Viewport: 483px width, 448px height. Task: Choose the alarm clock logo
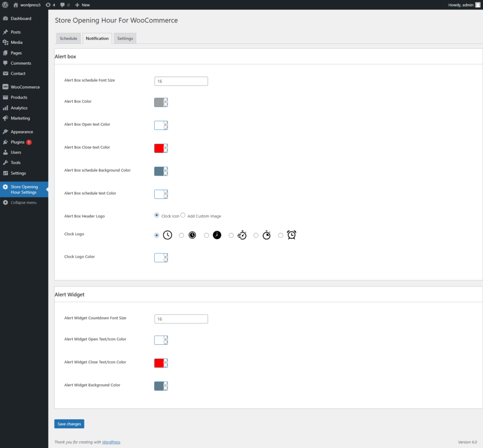point(281,235)
